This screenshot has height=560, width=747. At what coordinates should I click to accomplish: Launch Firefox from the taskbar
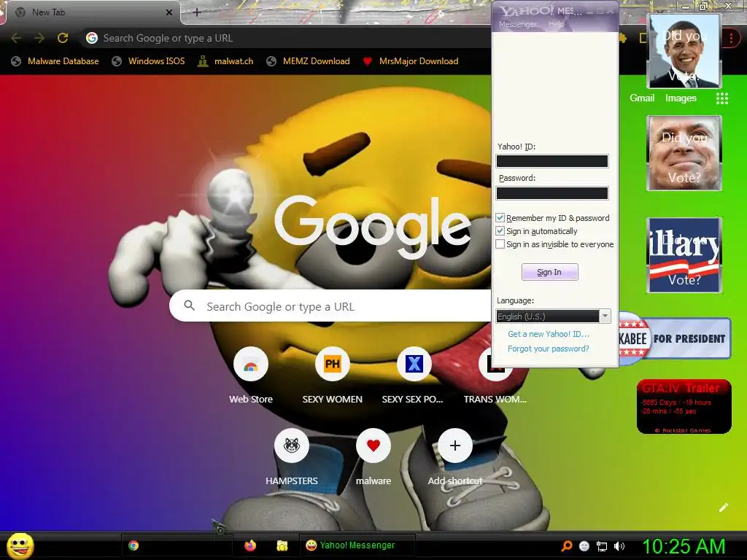click(250, 545)
